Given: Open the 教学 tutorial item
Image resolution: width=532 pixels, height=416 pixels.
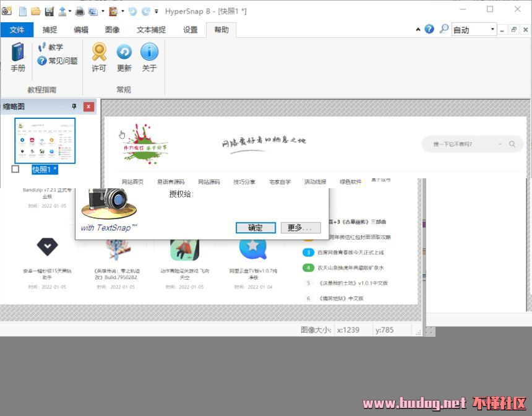Looking at the screenshot, I should [x=51, y=47].
